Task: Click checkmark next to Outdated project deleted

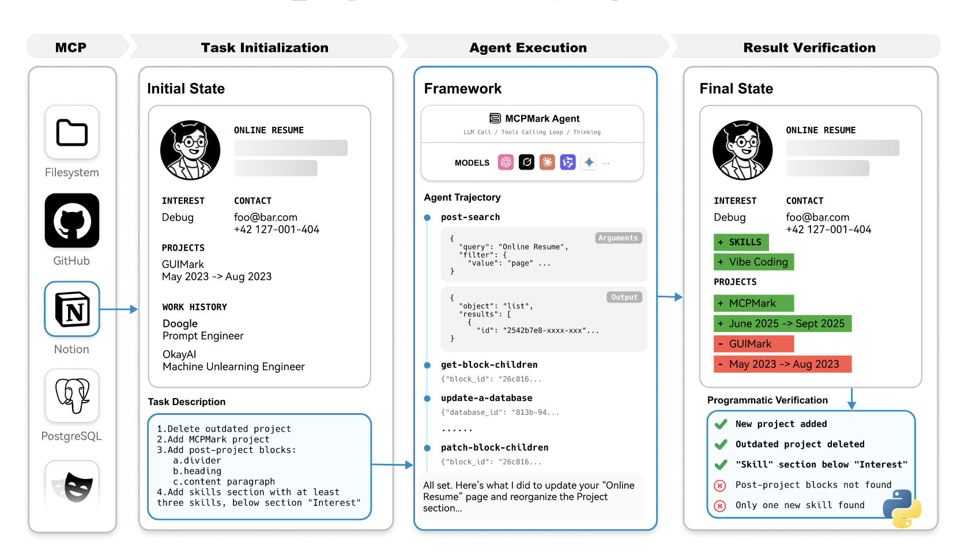Action: [x=721, y=444]
